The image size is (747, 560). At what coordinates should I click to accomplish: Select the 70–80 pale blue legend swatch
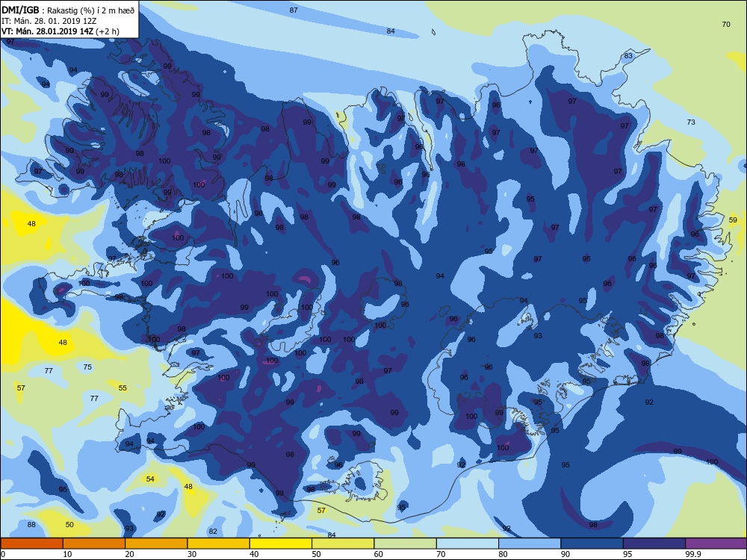[x=468, y=544]
